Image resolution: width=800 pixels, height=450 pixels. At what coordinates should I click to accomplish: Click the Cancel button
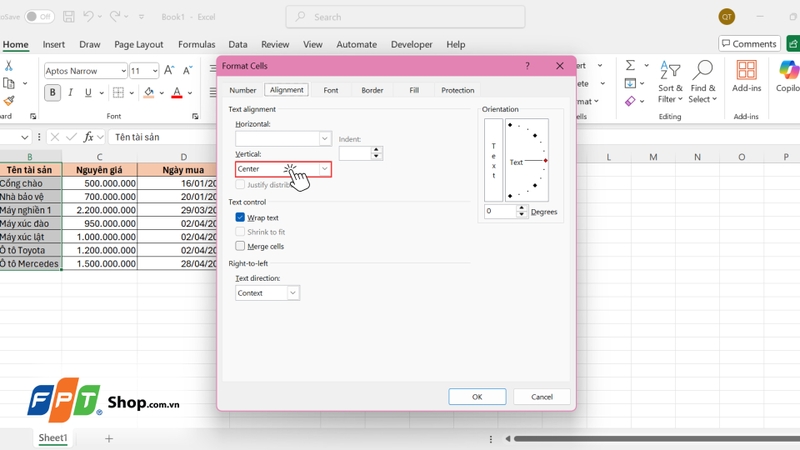click(541, 396)
